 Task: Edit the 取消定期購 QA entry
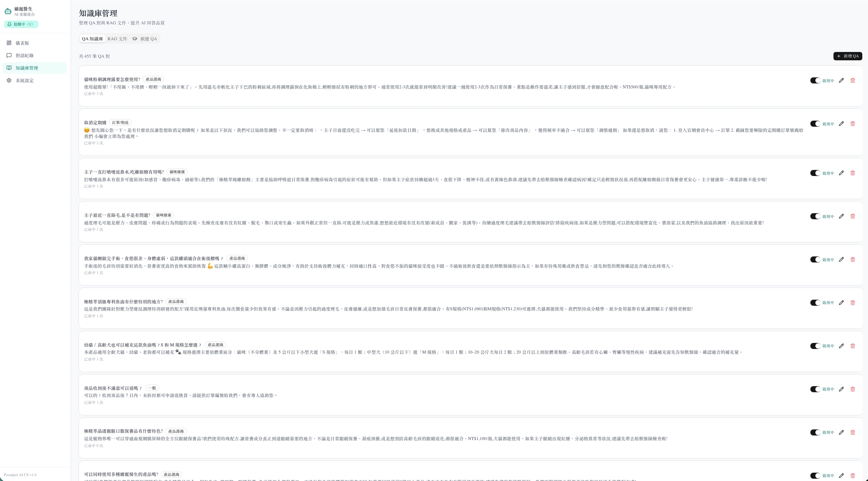pos(841,124)
